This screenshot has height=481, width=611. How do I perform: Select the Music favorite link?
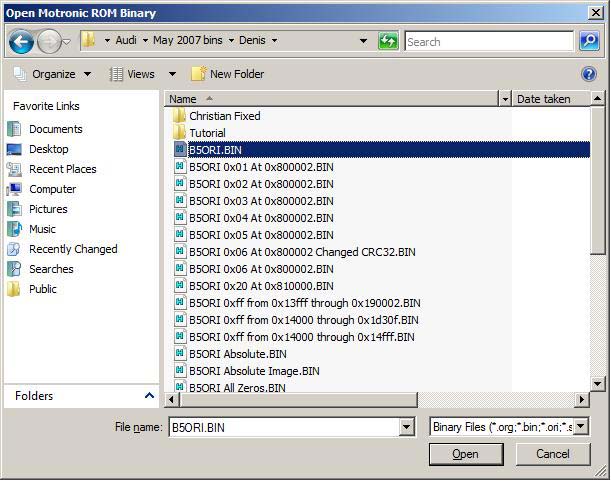[42, 229]
